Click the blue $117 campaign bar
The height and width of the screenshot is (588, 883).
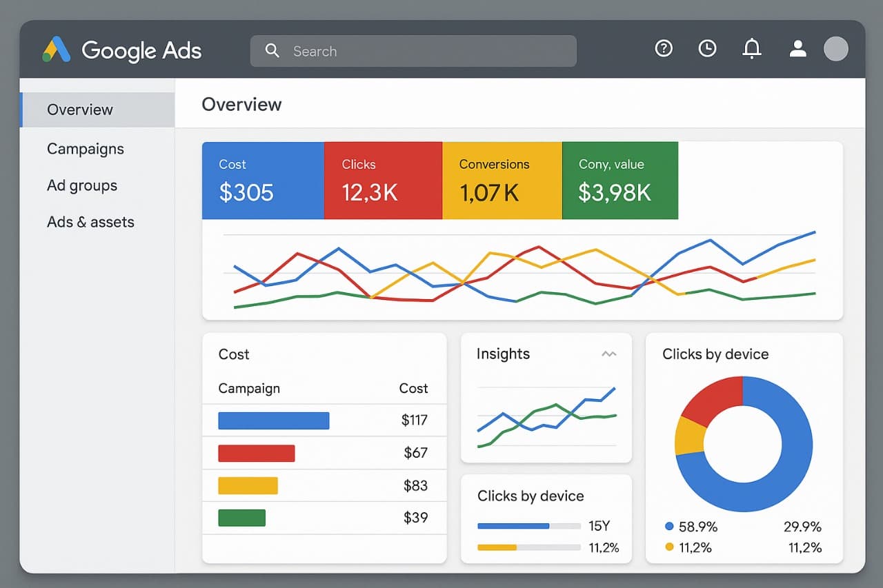(x=274, y=420)
